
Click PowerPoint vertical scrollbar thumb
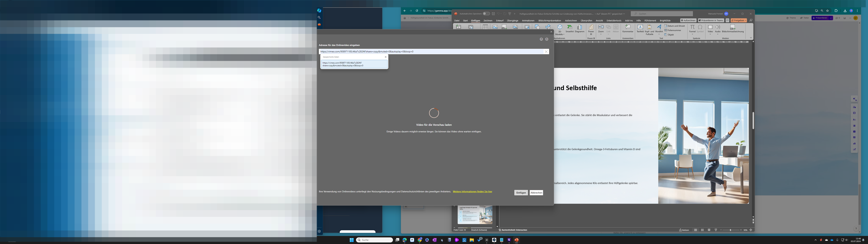click(753, 121)
